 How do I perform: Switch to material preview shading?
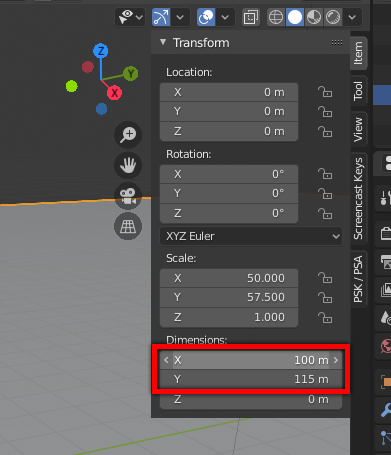pos(314,17)
